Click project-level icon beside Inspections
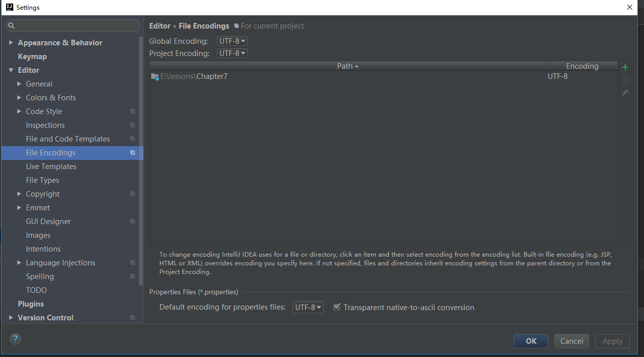 point(132,125)
